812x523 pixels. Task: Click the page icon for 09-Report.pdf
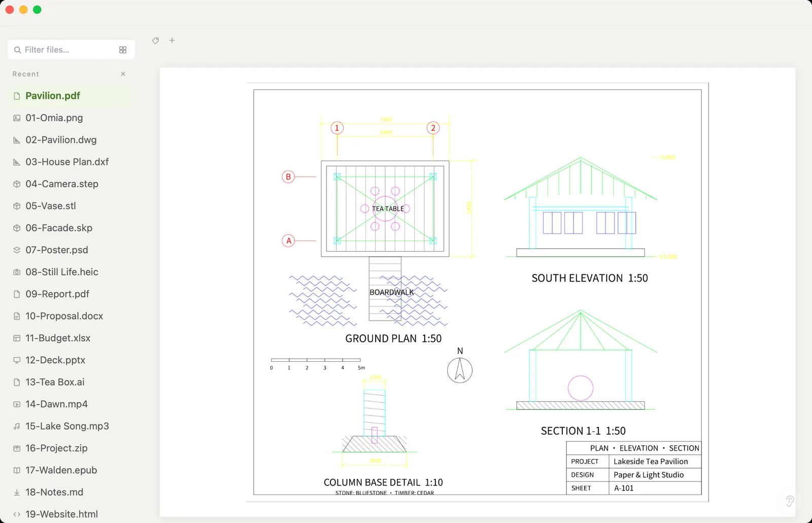point(17,294)
